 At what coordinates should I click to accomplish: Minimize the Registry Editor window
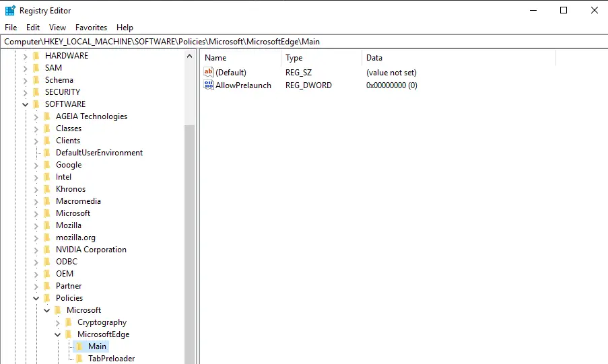pyautogui.click(x=533, y=11)
